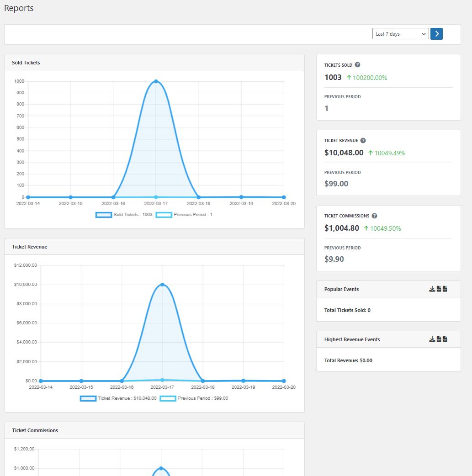472x476 pixels.
Task: Click the Sold Tickets panel header
Action: [154, 63]
